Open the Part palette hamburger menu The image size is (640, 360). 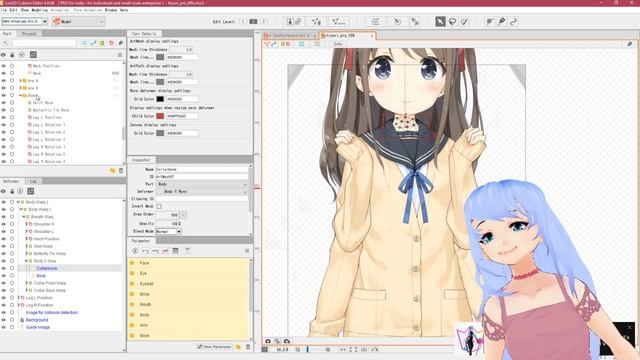point(120,55)
